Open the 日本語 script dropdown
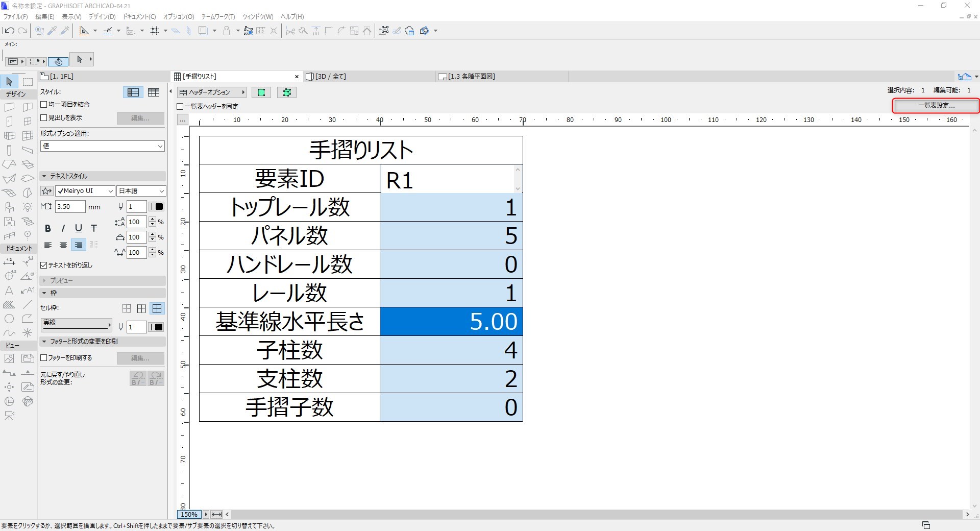980x531 pixels. (141, 191)
